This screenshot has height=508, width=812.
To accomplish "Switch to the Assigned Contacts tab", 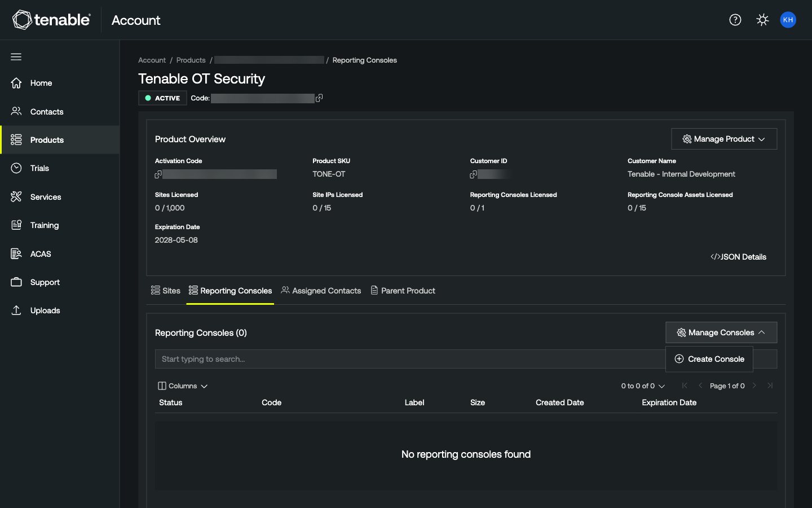I will [321, 291].
